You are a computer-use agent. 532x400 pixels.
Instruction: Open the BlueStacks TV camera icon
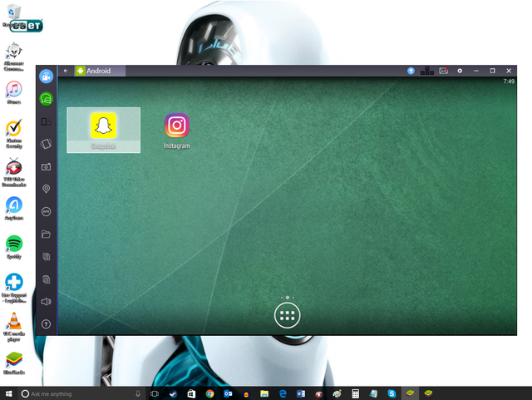pos(47,76)
